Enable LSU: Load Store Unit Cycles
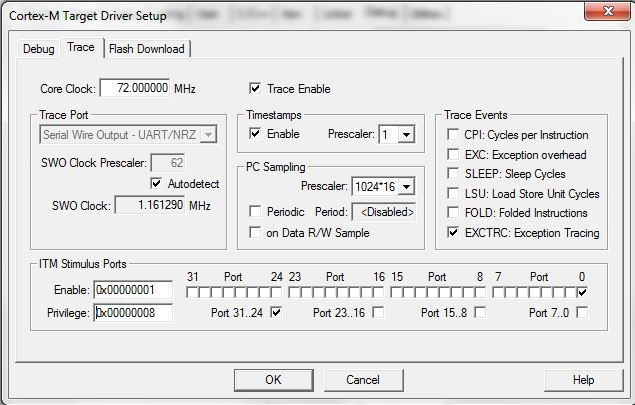 point(453,193)
